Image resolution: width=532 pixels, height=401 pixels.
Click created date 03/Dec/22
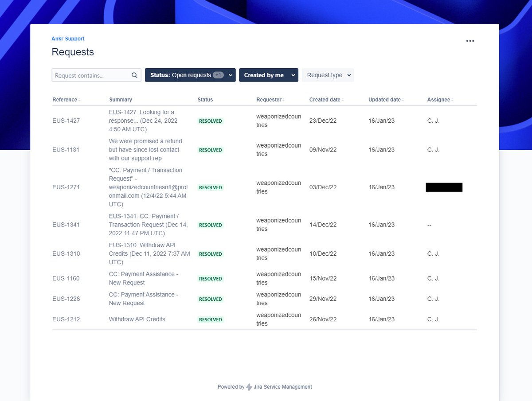[x=323, y=187]
